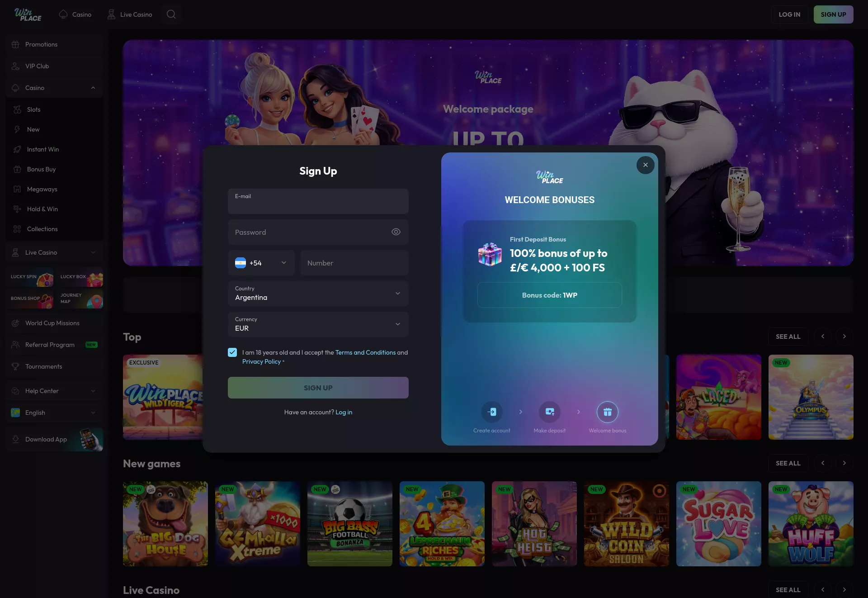Click the Collections grid icon
The width and height of the screenshot is (868, 598).
(17, 229)
